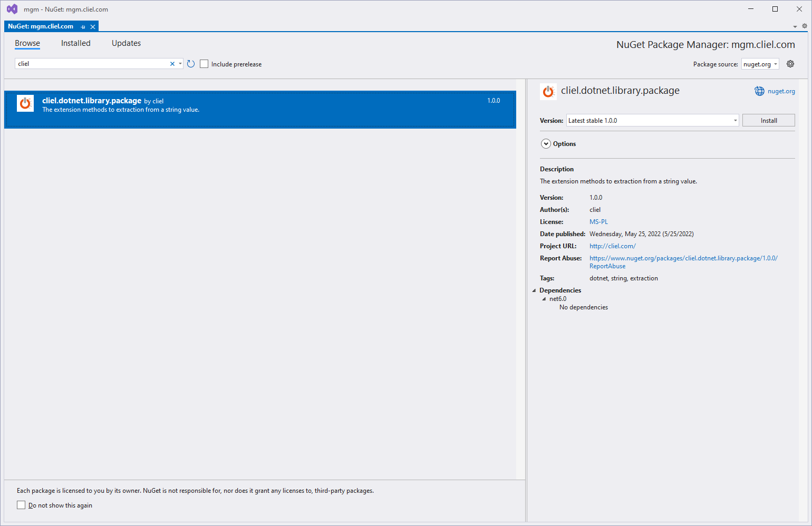Close the NuGet: mgm.cliel.com tab
Image resolution: width=812 pixels, height=526 pixels.
pyautogui.click(x=93, y=27)
